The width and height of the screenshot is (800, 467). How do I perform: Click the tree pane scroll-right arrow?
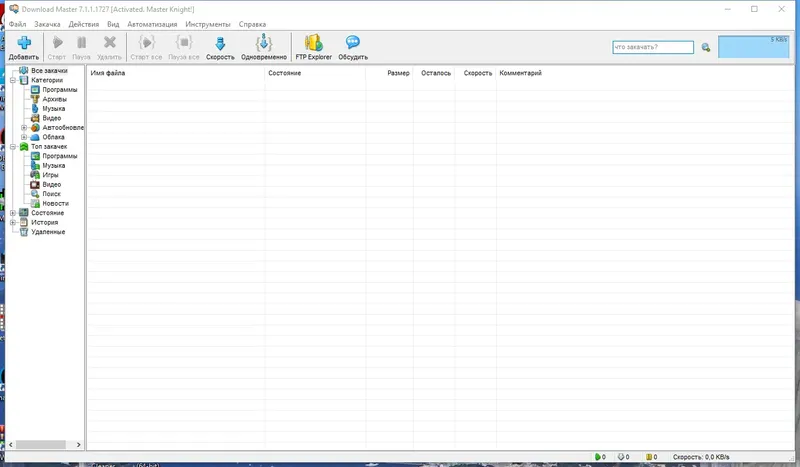point(78,445)
